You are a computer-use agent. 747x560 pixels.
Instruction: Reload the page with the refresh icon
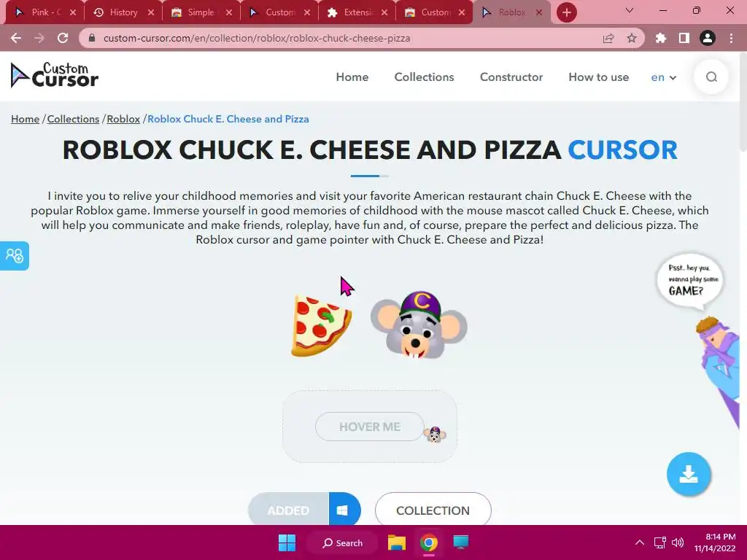(x=63, y=38)
